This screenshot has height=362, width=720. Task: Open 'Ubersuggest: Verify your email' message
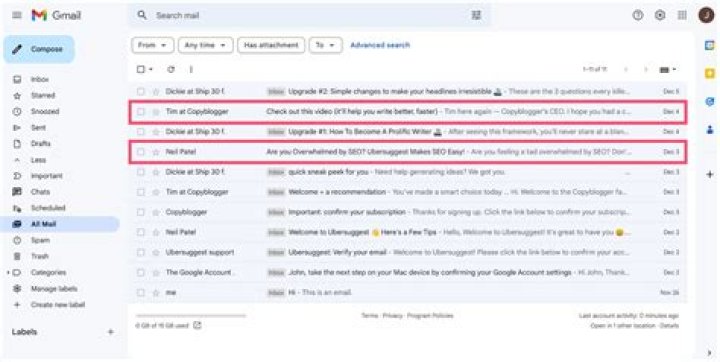point(408,252)
